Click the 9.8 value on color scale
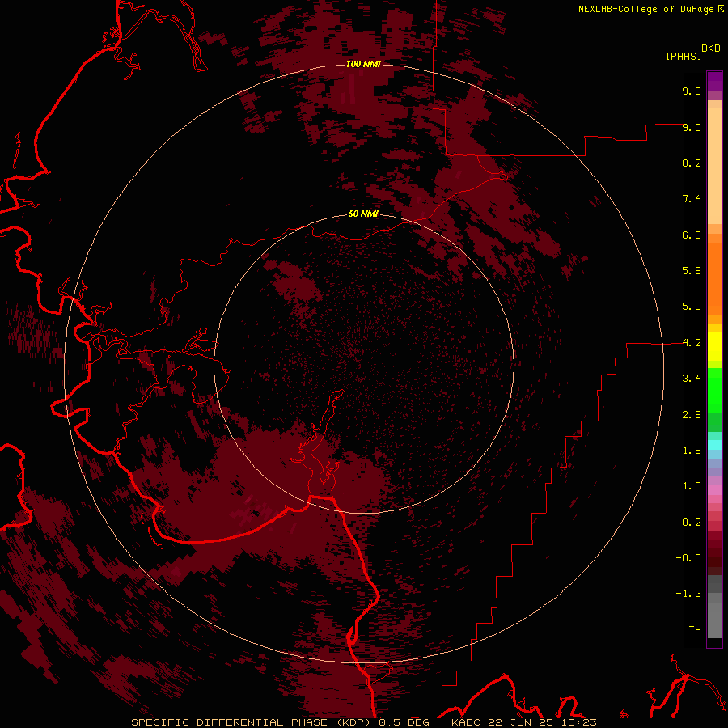Viewport: 728px width, 728px height. click(692, 91)
